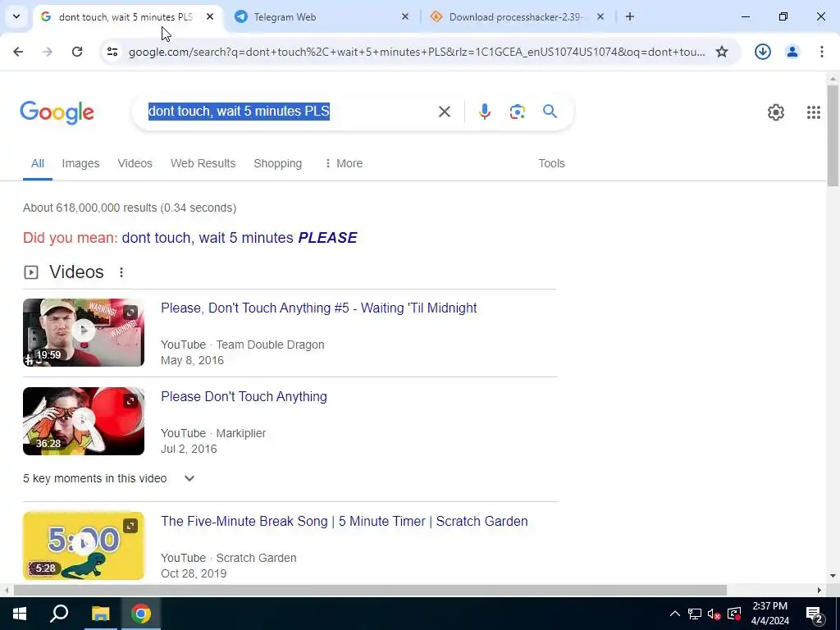Switch to Videos results
Screen dimensions: 840x630
click(135, 163)
